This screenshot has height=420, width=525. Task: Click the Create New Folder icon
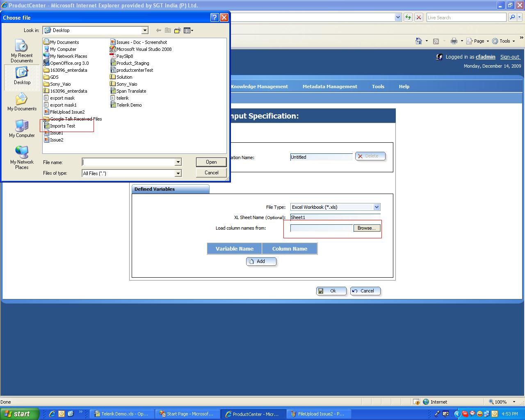pyautogui.click(x=177, y=30)
